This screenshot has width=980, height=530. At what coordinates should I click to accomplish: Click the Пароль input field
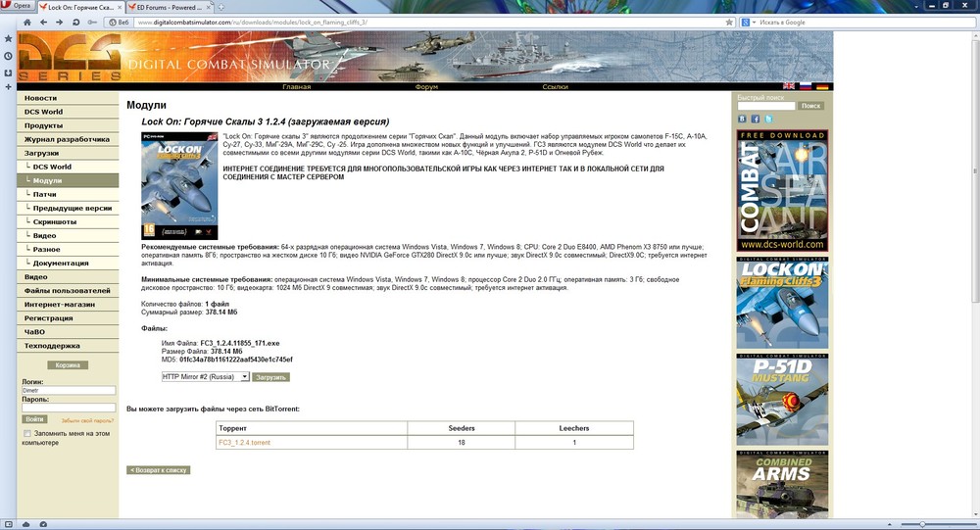point(69,408)
